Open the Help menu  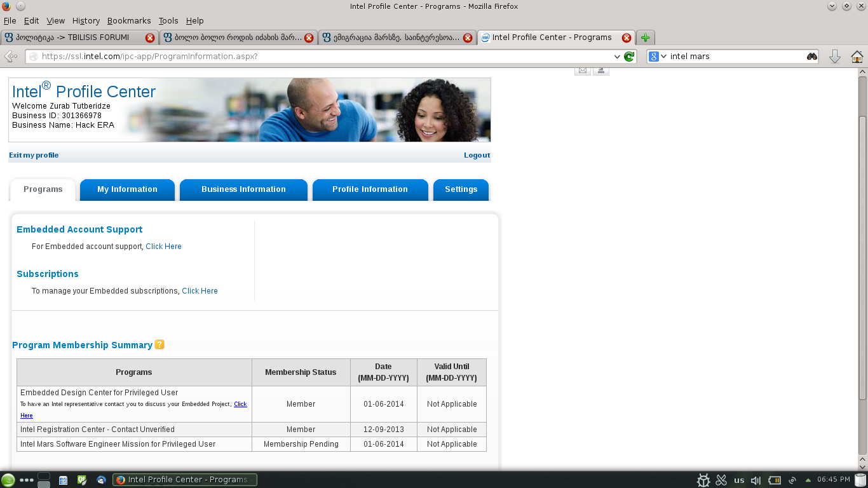point(194,21)
